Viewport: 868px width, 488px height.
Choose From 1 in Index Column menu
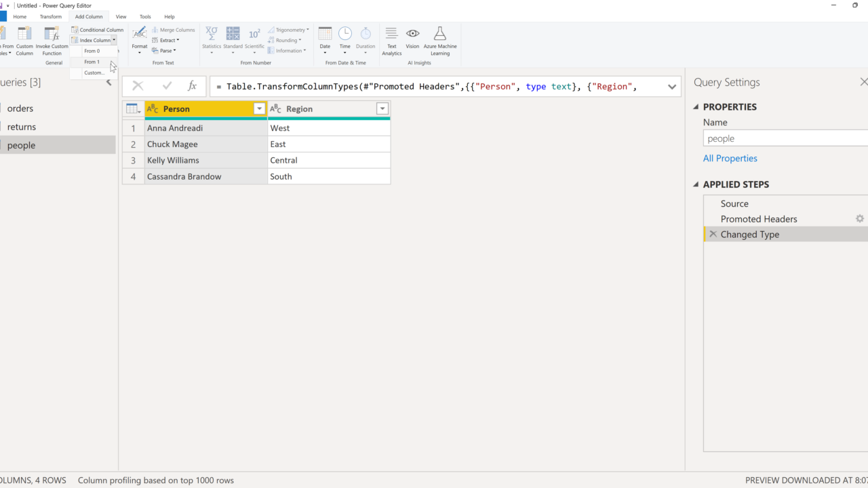(x=92, y=62)
